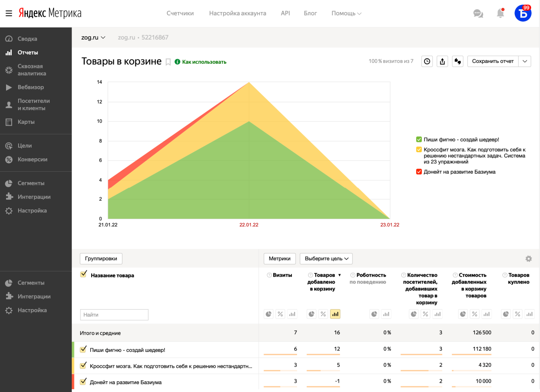Toggle Пиши фигню legend checkbox
The width and height of the screenshot is (540, 392).
point(419,140)
